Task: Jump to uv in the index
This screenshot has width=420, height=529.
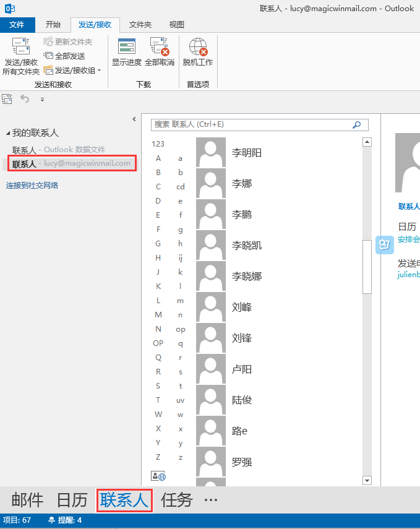Action: tap(180, 400)
